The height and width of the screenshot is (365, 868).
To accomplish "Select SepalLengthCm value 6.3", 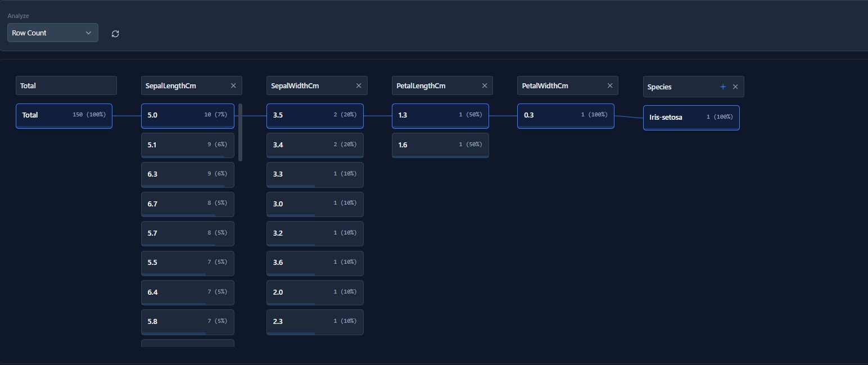I will pyautogui.click(x=187, y=174).
